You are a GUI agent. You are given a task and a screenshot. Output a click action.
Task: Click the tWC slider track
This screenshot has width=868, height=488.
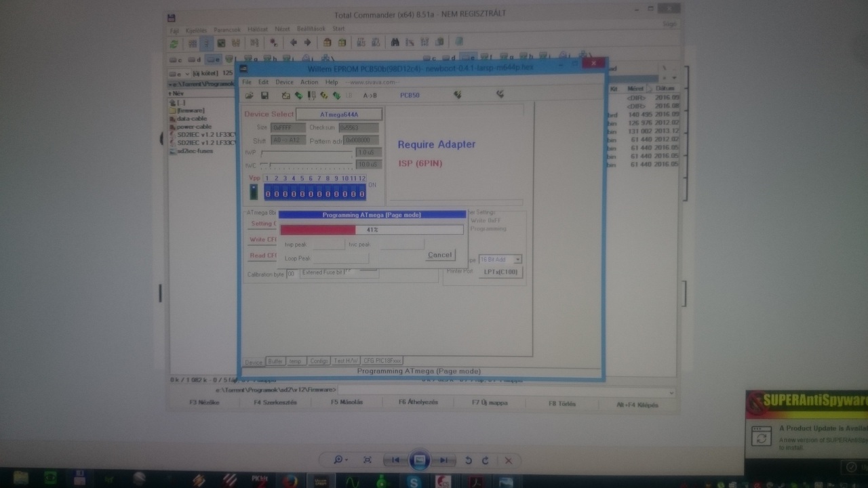307,165
